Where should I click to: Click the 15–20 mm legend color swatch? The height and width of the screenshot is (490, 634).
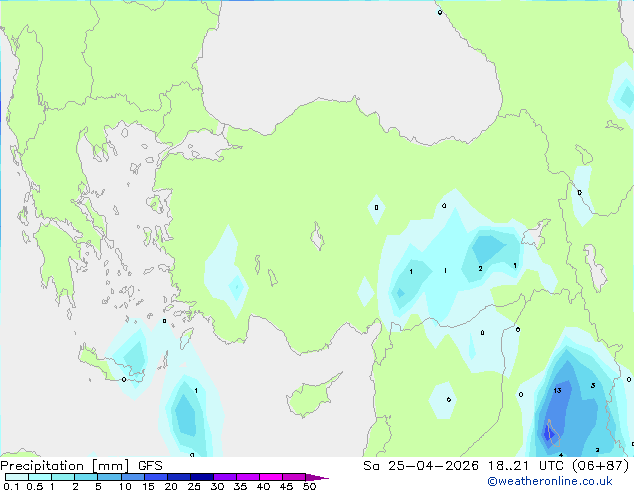pos(155,477)
